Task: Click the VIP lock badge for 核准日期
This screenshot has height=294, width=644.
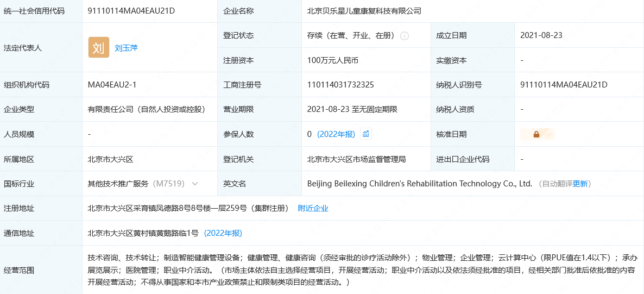Action: pyautogui.click(x=538, y=134)
